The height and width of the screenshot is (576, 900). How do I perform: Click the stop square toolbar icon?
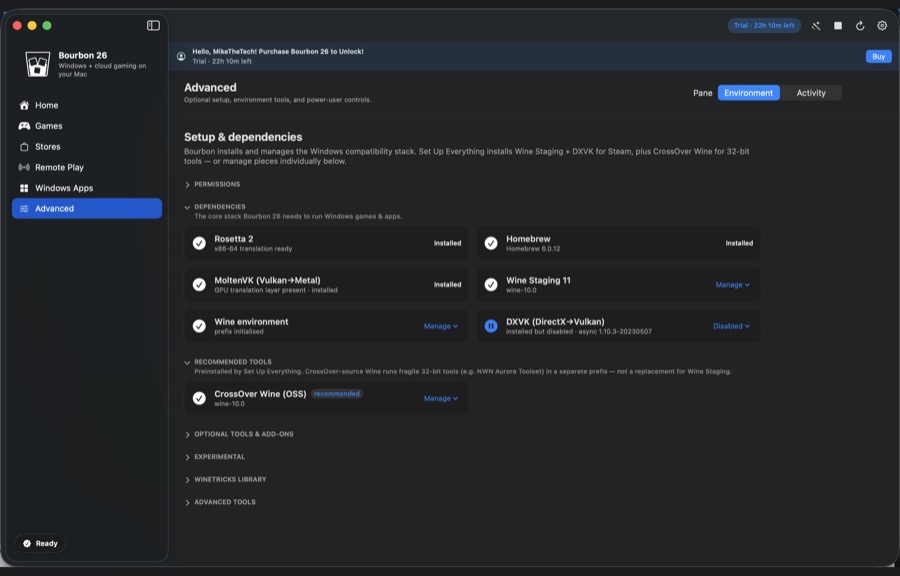tap(838, 26)
